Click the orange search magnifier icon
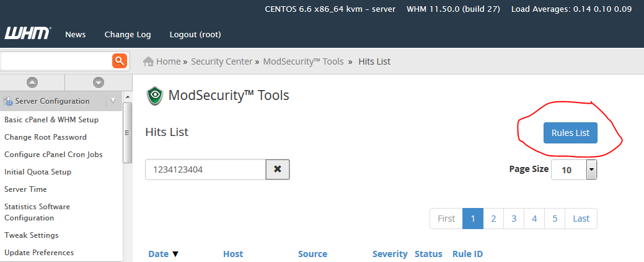The width and height of the screenshot is (644, 262). click(x=119, y=61)
